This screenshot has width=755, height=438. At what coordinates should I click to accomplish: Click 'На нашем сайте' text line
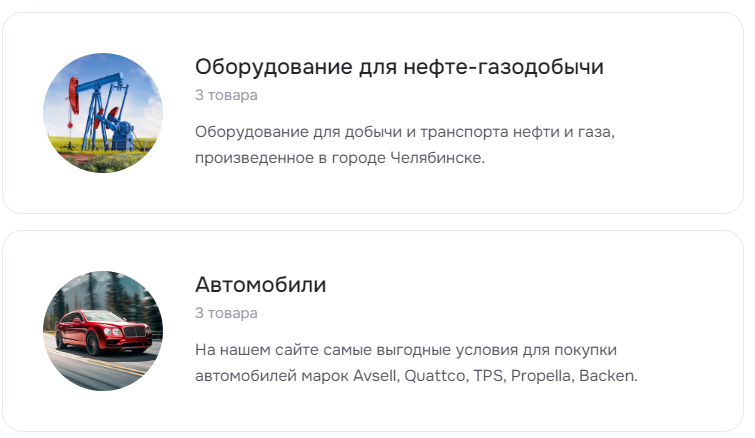tap(406, 349)
